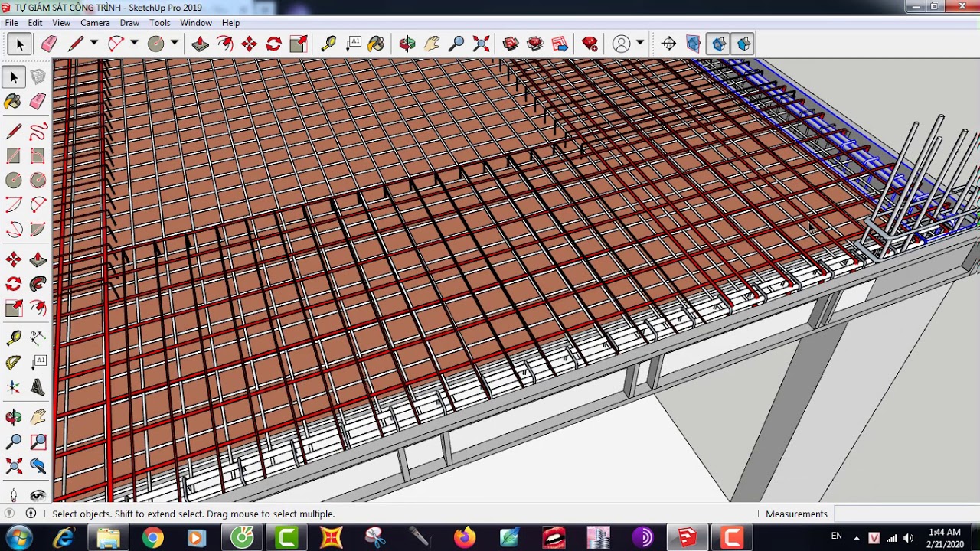Click Zoom Extents in top toolbar

[481, 44]
